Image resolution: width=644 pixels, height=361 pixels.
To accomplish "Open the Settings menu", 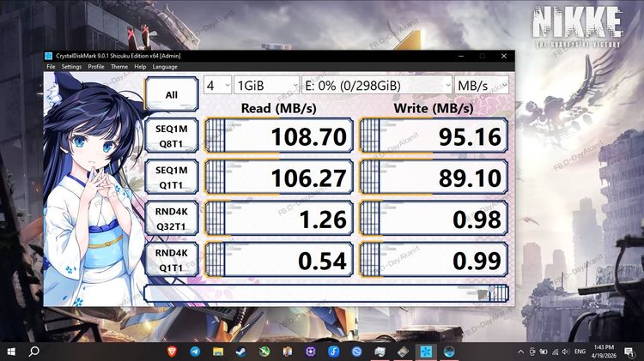I will click(x=71, y=67).
